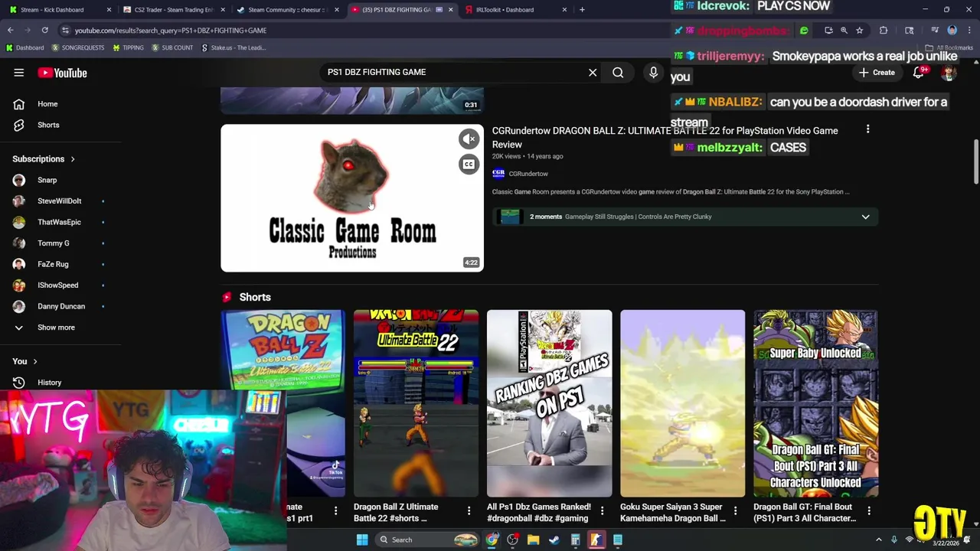The width and height of the screenshot is (980, 551).
Task: Open the Windows Start menu
Action: (x=361, y=540)
